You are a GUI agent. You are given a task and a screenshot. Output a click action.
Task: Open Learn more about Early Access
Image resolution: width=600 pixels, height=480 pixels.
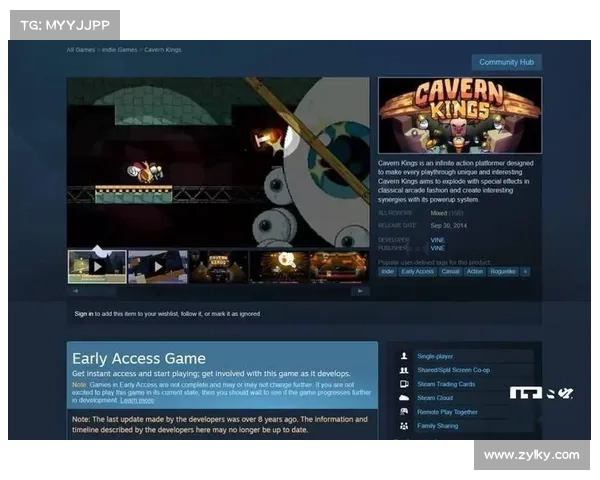137,400
